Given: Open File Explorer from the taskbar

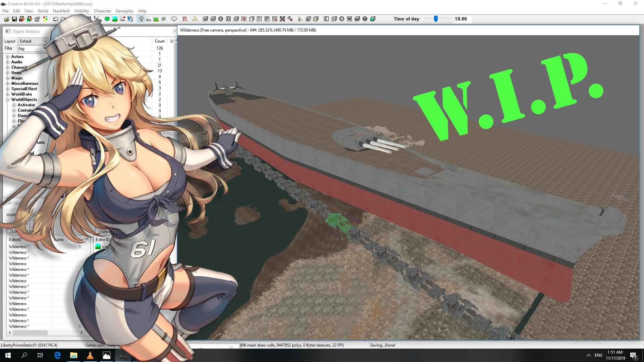Looking at the screenshot, I should (73, 355).
